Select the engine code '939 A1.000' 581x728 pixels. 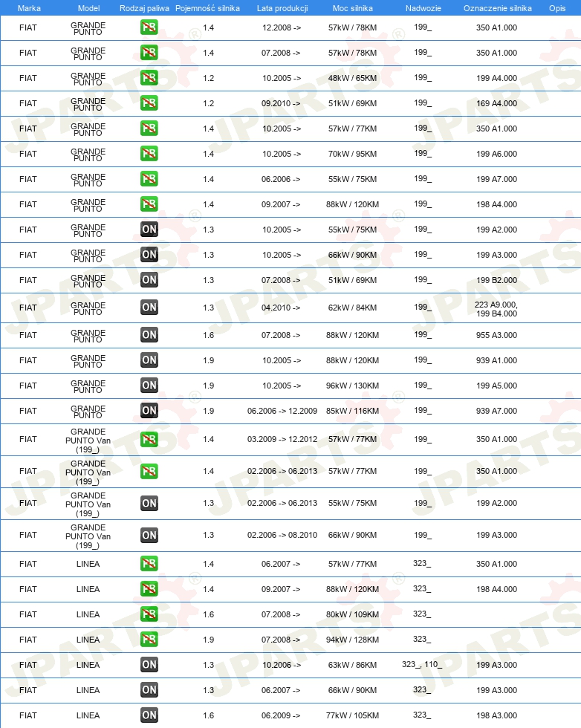tap(496, 360)
